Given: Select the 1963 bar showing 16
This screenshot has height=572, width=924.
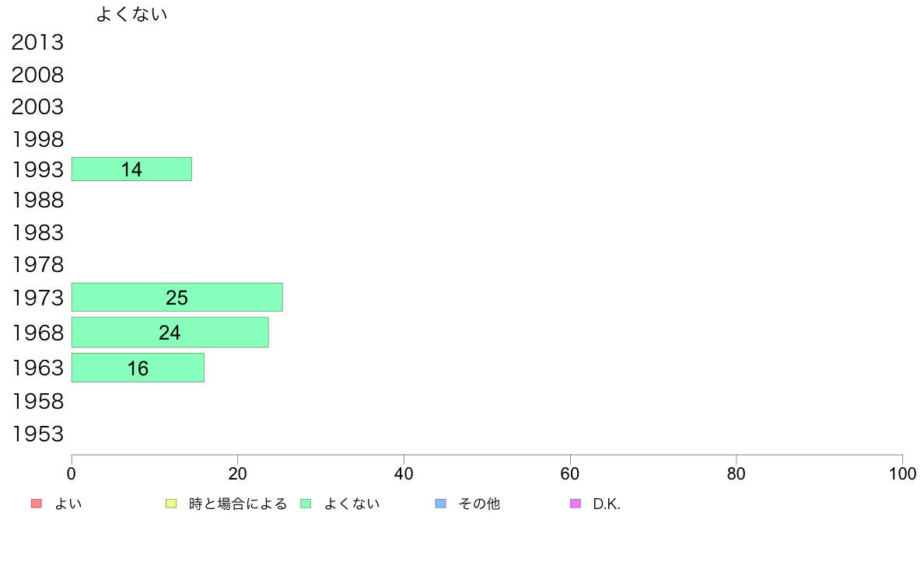Looking at the screenshot, I should (138, 368).
